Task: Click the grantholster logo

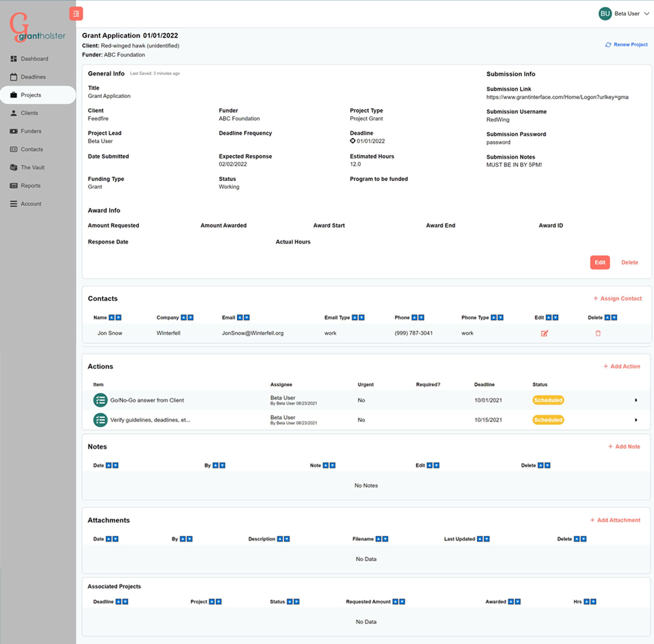Action: tap(37, 28)
